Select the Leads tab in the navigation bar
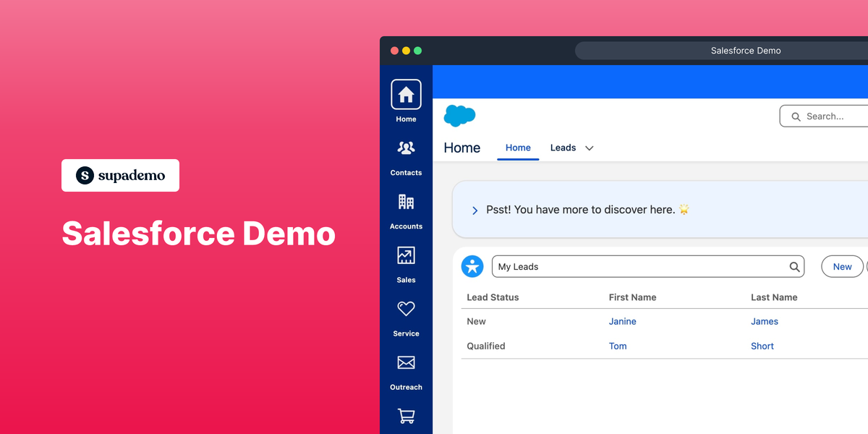 click(x=563, y=148)
